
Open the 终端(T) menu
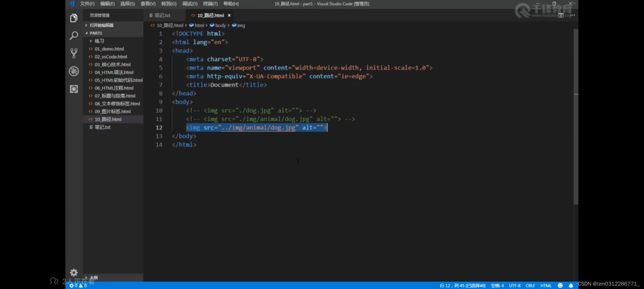pyautogui.click(x=210, y=4)
